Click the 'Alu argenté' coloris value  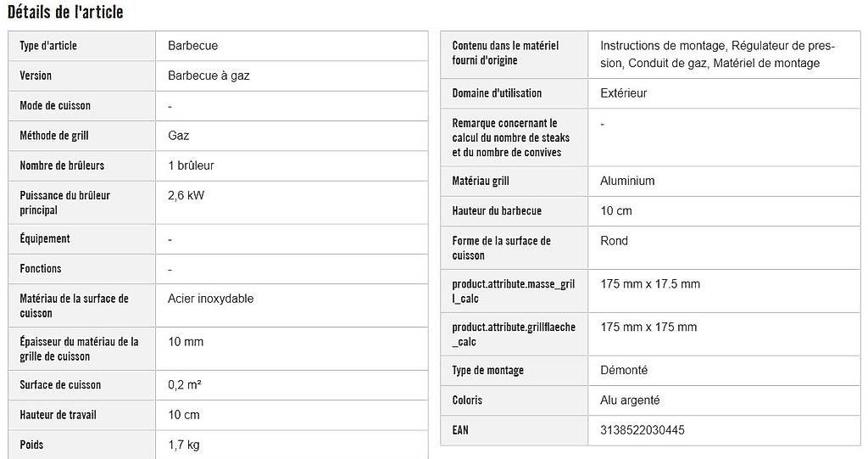(630, 400)
